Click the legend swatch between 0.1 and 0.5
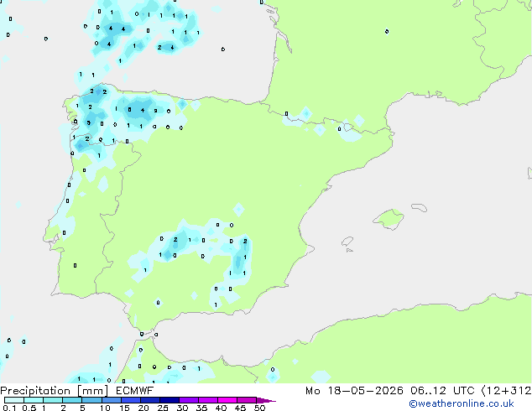Image resolution: width=532 pixels, height=411 pixels. pos(14,400)
